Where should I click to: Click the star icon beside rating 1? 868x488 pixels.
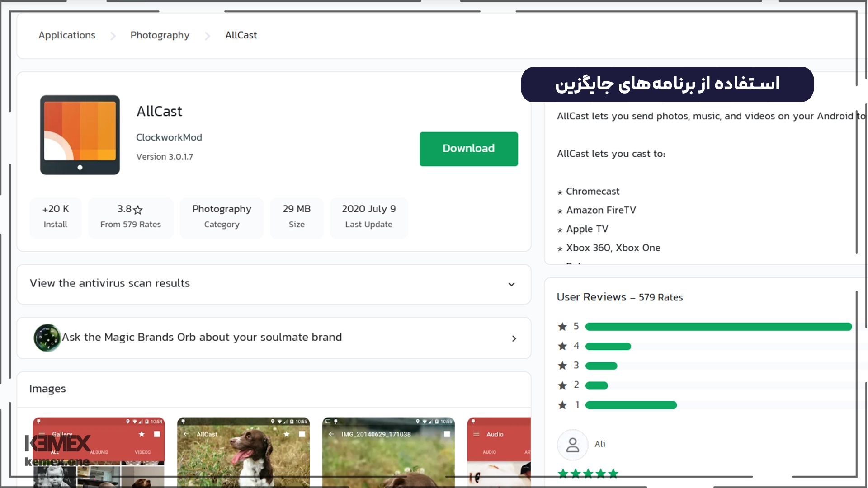pos(562,405)
